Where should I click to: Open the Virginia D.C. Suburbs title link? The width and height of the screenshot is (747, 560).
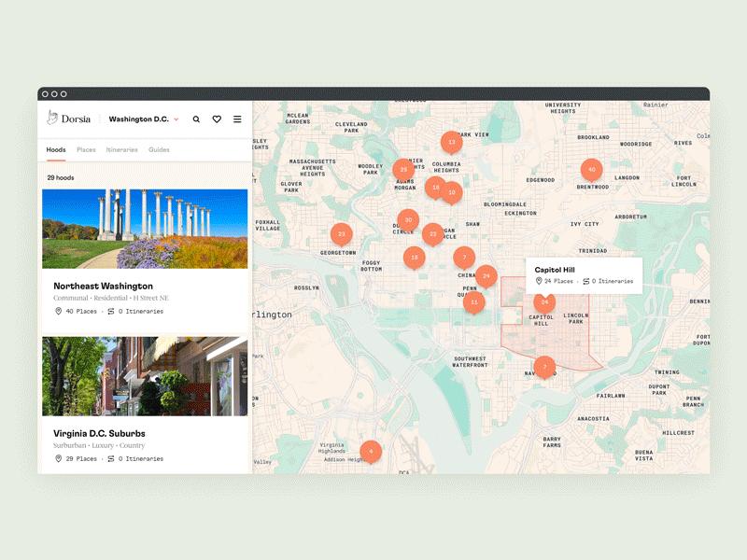pyautogui.click(x=99, y=434)
